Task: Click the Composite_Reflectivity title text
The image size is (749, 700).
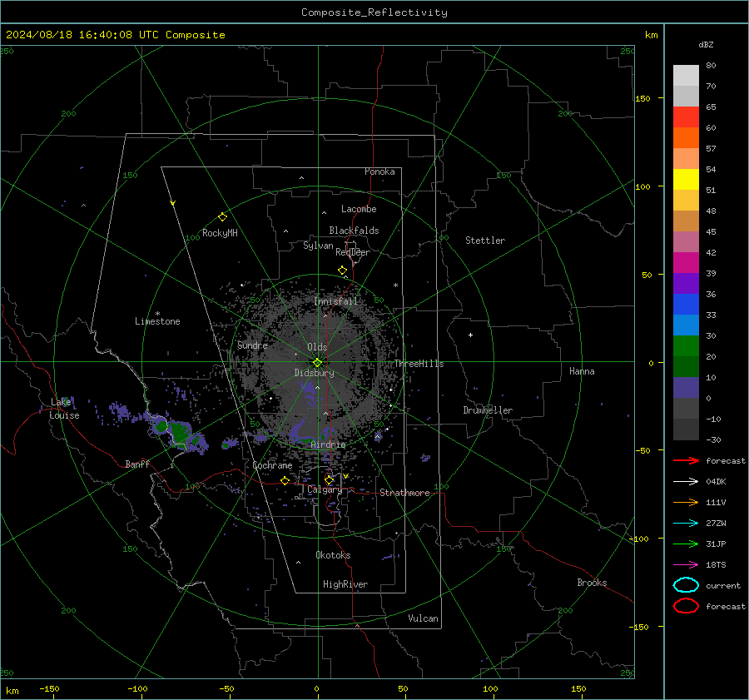Action: pyautogui.click(x=374, y=12)
